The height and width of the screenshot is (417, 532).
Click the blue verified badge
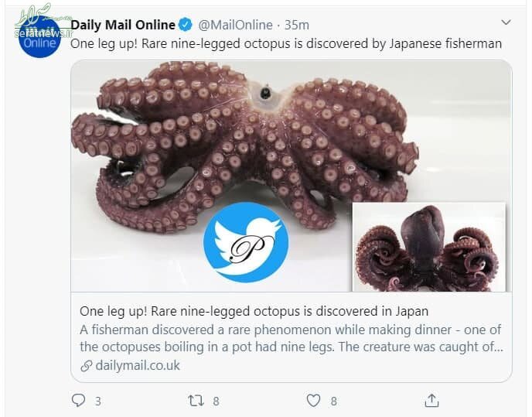[x=186, y=26]
